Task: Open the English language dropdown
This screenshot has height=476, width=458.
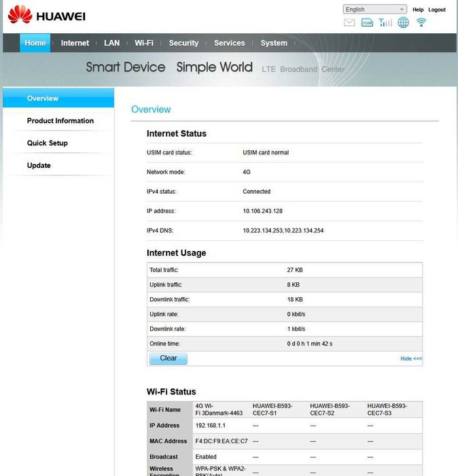Action: click(x=375, y=10)
